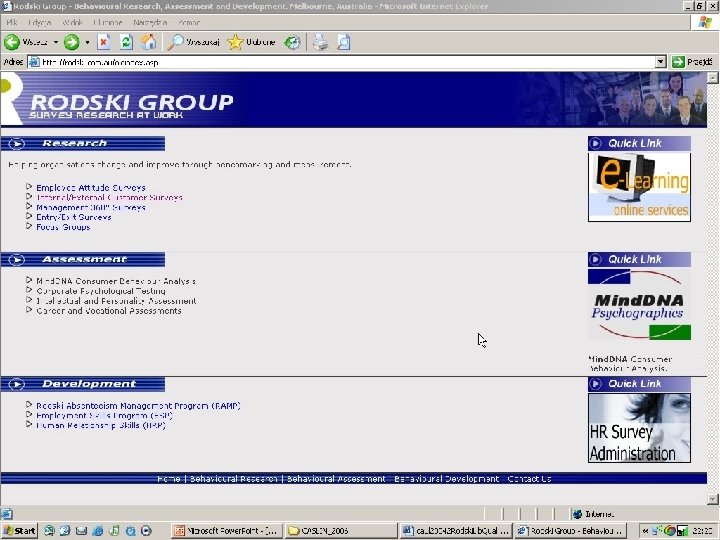The height and width of the screenshot is (540, 720).
Task: Switch to Microsoft PowerPoint taskbar window
Action: pyautogui.click(x=226, y=531)
